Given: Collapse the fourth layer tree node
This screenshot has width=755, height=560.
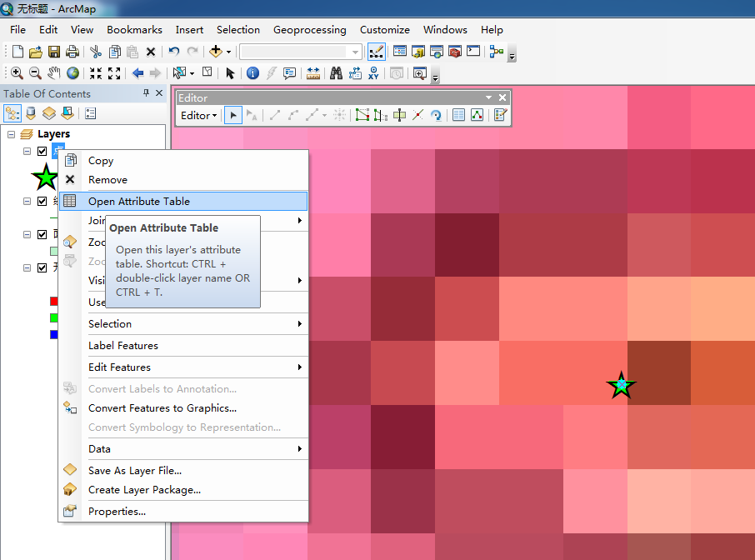Looking at the screenshot, I should click(27, 267).
